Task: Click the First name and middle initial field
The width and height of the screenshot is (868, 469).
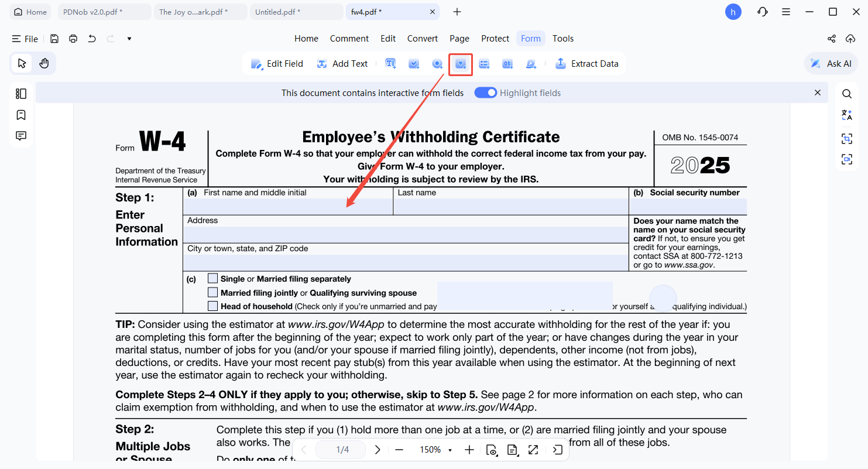Action: coord(288,207)
